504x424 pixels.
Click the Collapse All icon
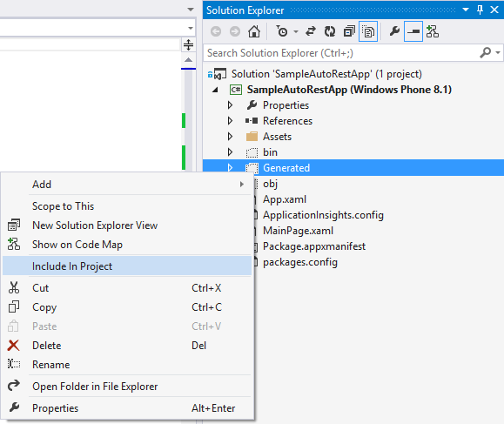349,31
